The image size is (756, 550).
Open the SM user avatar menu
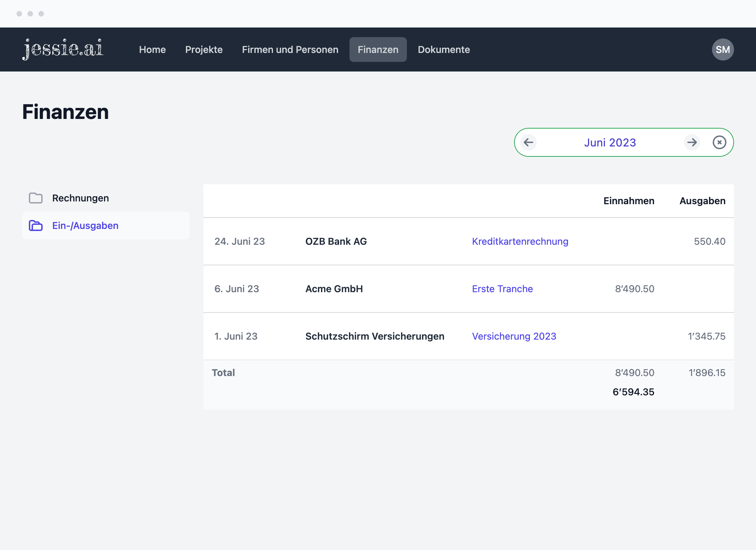click(x=723, y=49)
